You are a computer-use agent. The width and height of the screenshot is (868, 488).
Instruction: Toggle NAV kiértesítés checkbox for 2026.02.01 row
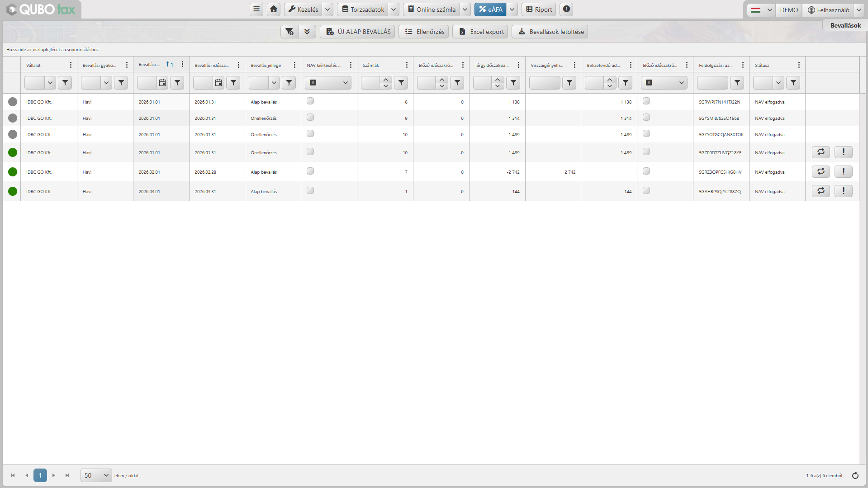(310, 171)
